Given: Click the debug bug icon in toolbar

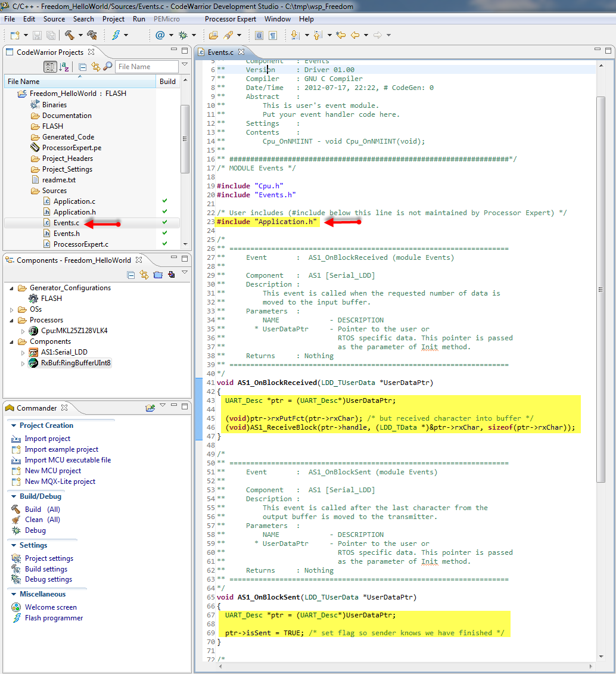Looking at the screenshot, I should tap(183, 35).
